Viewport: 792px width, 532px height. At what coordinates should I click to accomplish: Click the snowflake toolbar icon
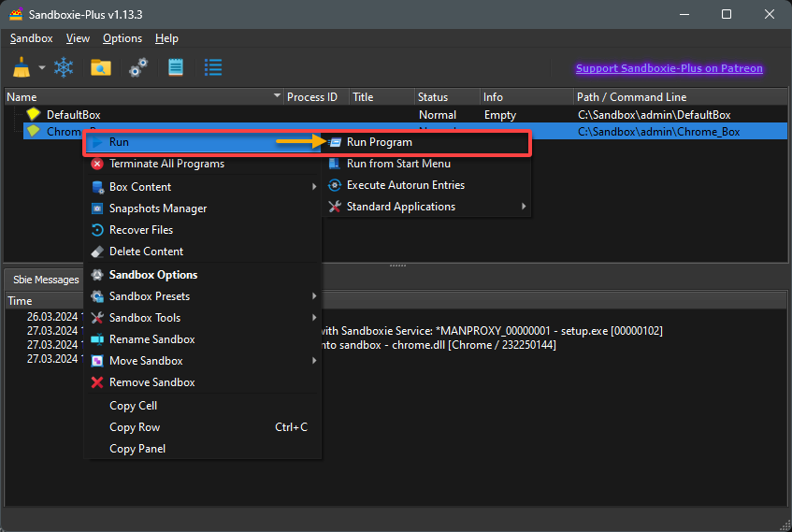tap(64, 67)
